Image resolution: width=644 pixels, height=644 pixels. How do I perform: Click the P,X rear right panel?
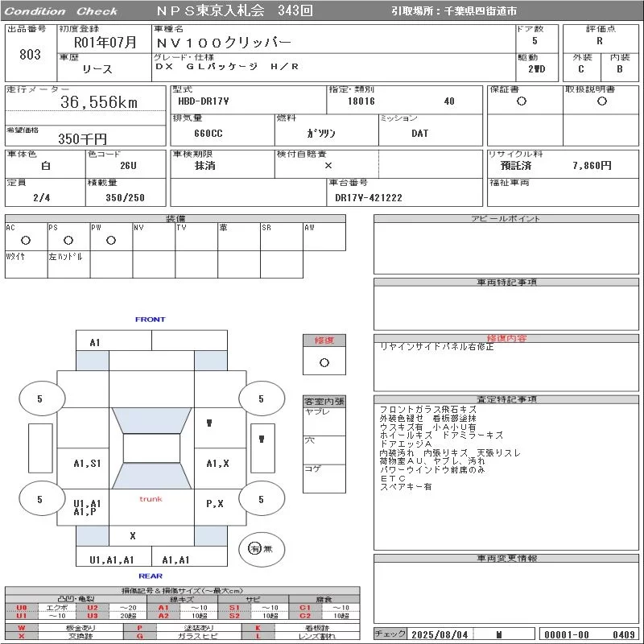[x=215, y=504]
